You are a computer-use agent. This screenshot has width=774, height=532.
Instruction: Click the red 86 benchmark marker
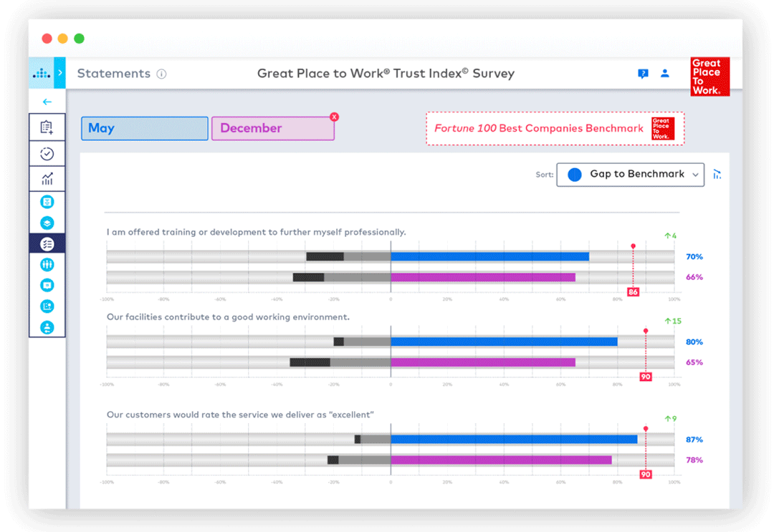click(633, 292)
